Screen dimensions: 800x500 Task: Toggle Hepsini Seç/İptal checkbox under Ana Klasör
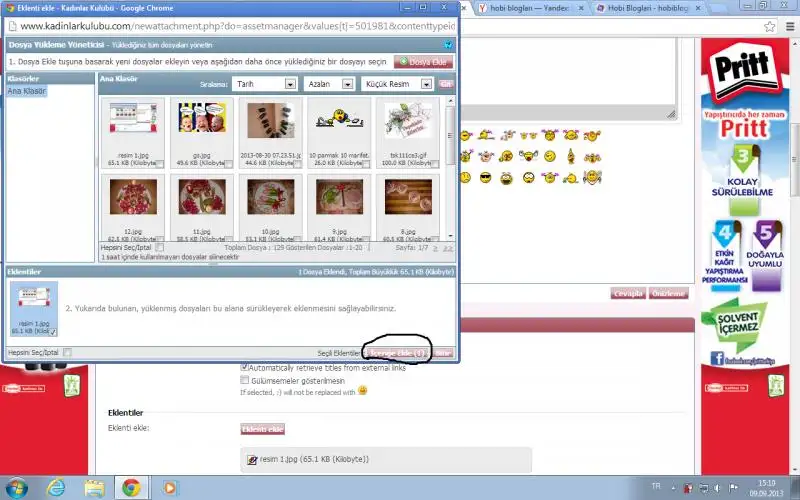(159, 247)
